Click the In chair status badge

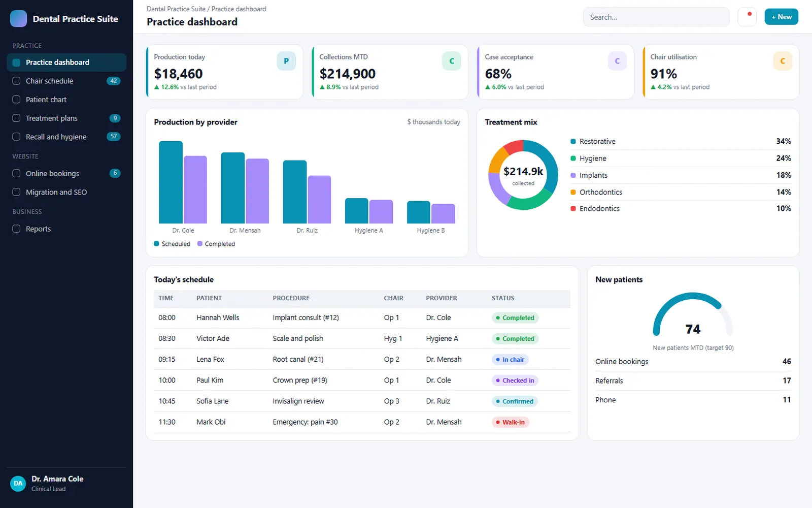coord(510,360)
